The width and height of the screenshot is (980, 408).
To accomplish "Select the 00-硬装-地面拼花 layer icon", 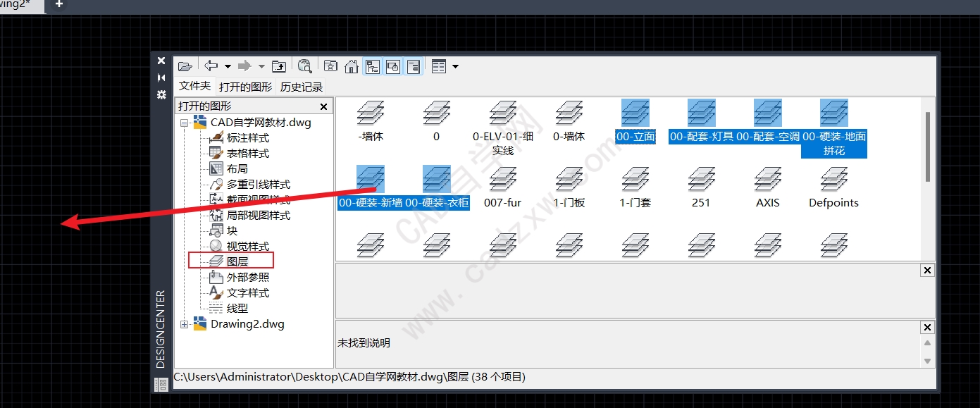I will pos(834,113).
